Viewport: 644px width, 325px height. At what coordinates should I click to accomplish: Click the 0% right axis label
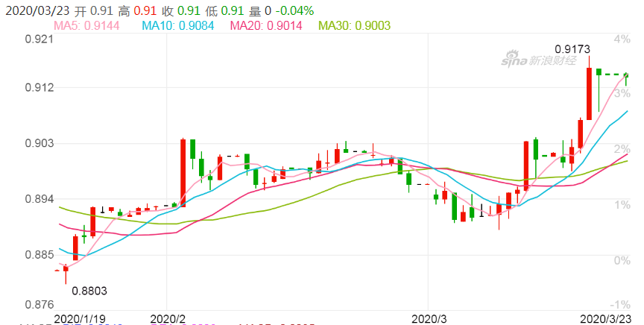(622, 260)
